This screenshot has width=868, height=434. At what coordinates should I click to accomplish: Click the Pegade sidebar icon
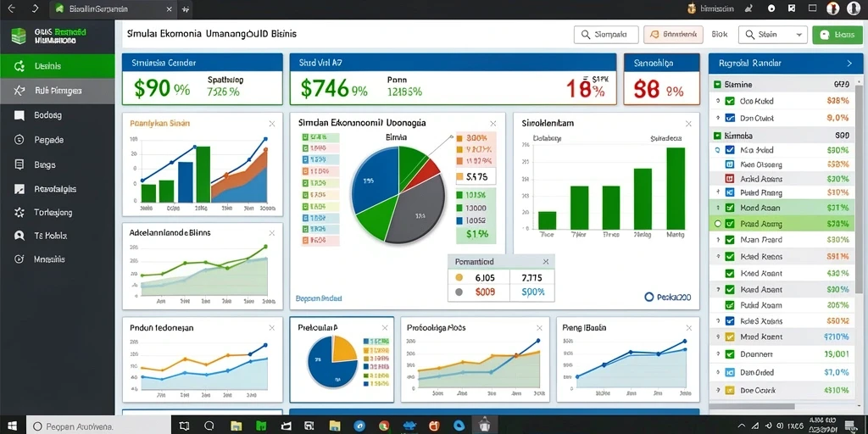click(19, 140)
